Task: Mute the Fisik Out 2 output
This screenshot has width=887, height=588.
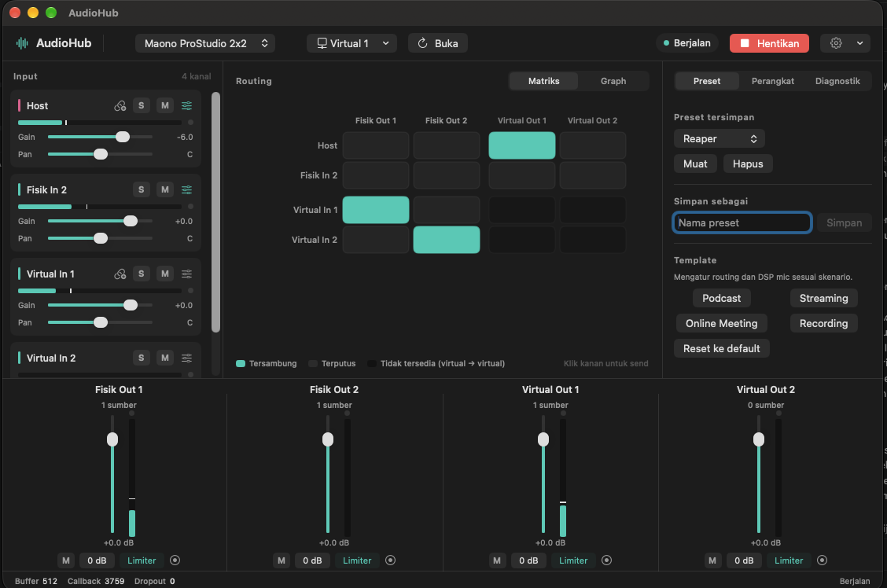Action: tap(282, 560)
